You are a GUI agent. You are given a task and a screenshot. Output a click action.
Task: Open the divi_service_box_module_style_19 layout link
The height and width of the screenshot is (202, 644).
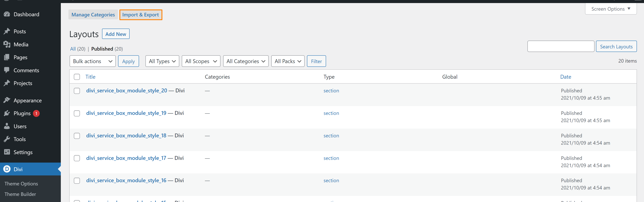point(126,113)
